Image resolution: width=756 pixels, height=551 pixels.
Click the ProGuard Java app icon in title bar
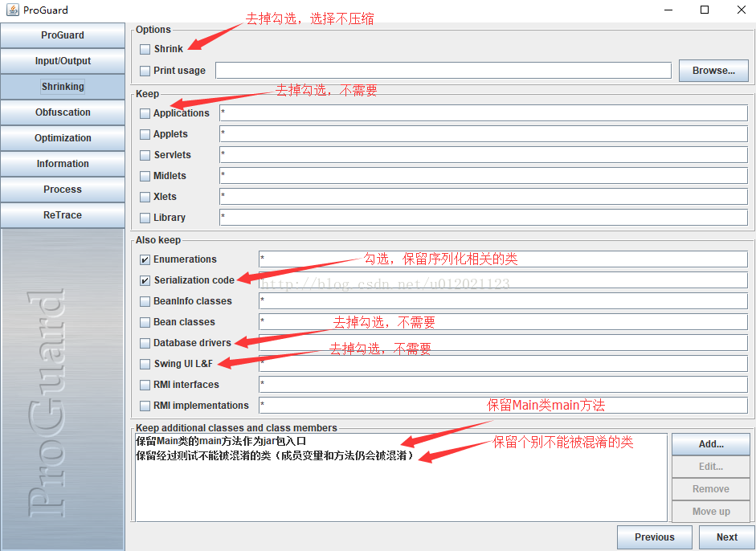[12, 10]
